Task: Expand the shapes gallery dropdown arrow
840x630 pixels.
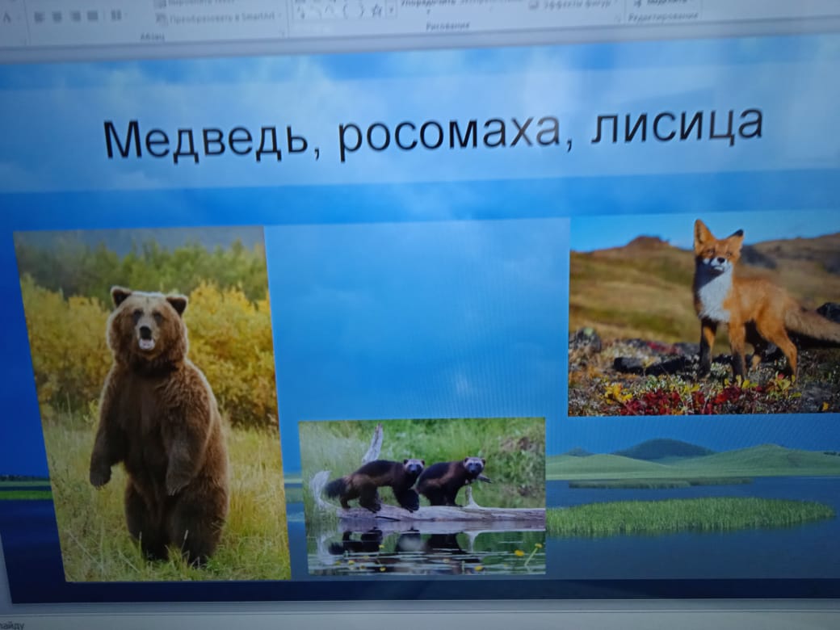Action: coord(392,11)
